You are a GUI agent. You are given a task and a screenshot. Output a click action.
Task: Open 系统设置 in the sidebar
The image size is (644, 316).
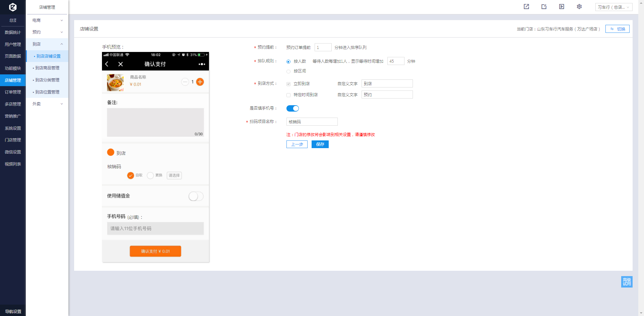point(13,128)
